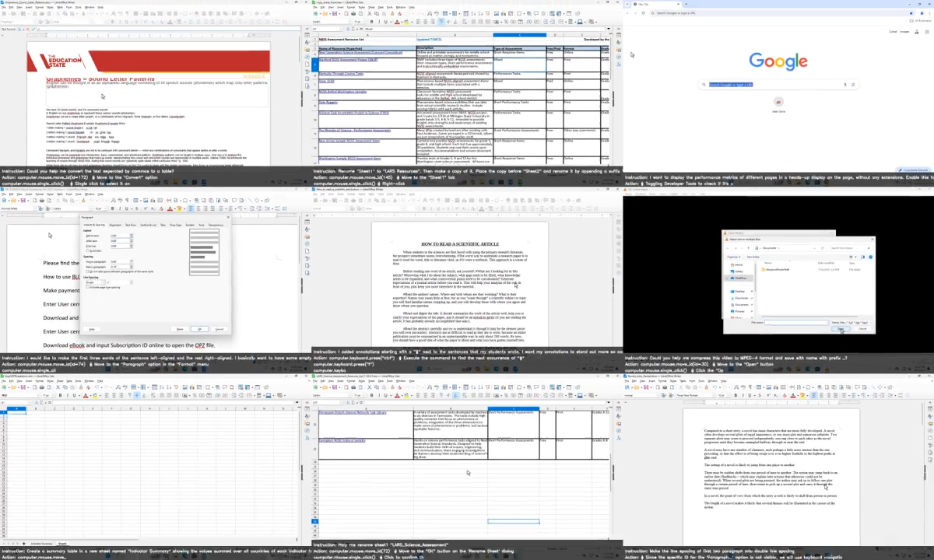Click the red Font Color swatch

[x=170, y=208]
